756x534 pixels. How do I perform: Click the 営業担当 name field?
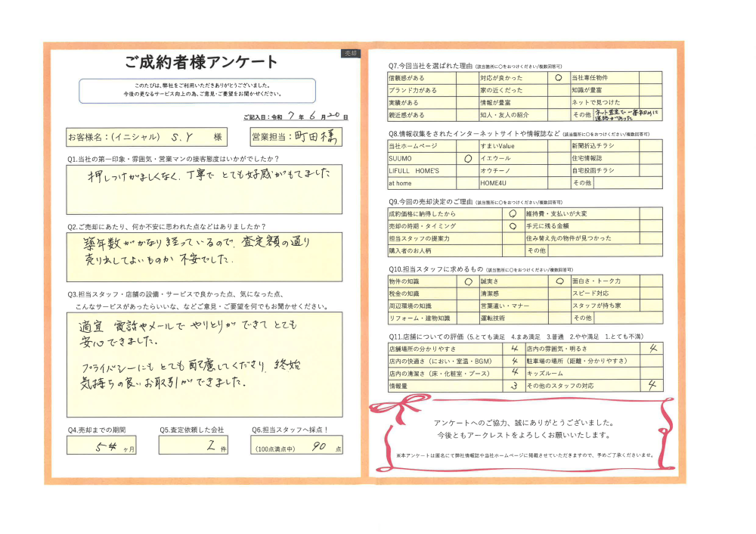pyautogui.click(x=296, y=136)
